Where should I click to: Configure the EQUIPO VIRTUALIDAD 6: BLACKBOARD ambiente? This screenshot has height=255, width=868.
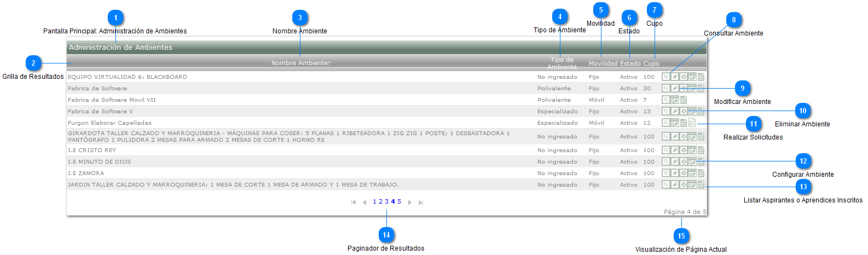(692, 77)
